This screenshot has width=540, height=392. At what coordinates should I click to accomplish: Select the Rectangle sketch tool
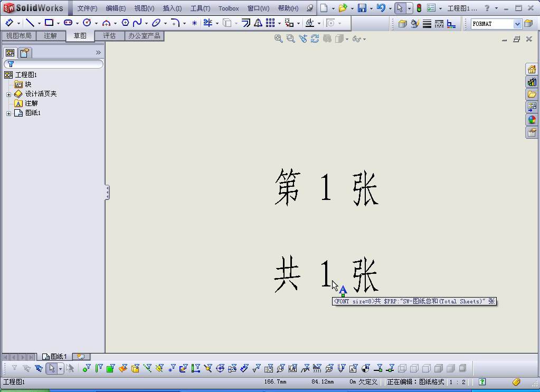(49, 23)
